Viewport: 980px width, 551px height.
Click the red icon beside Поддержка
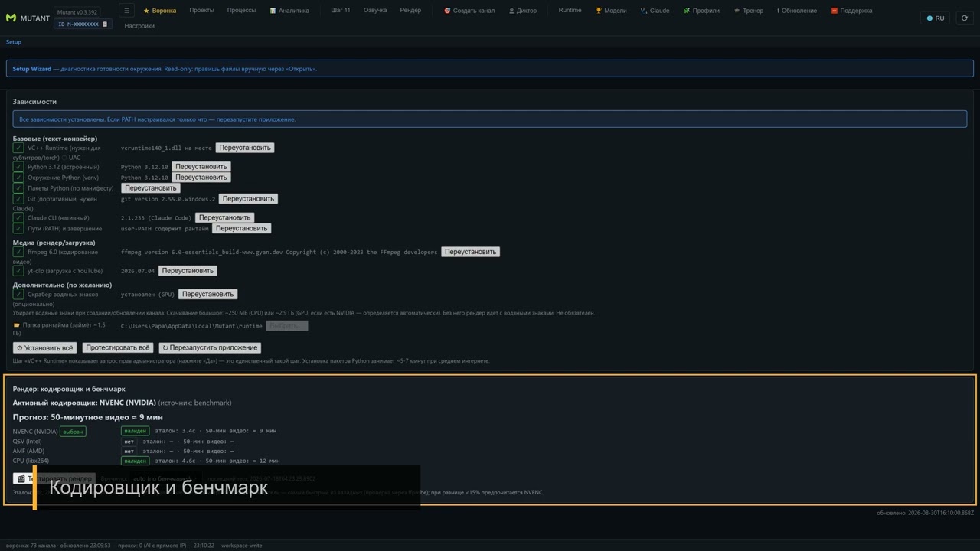[x=835, y=11]
